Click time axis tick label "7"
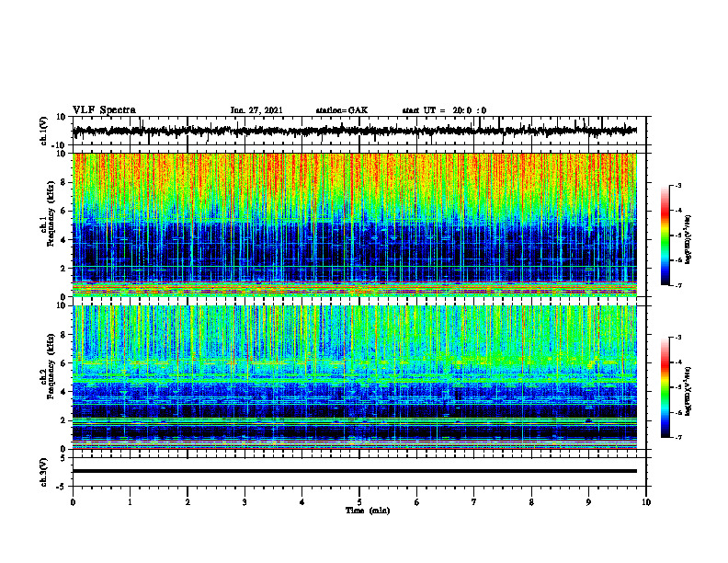Image resolution: width=728 pixels, height=563 pixels. tap(474, 502)
